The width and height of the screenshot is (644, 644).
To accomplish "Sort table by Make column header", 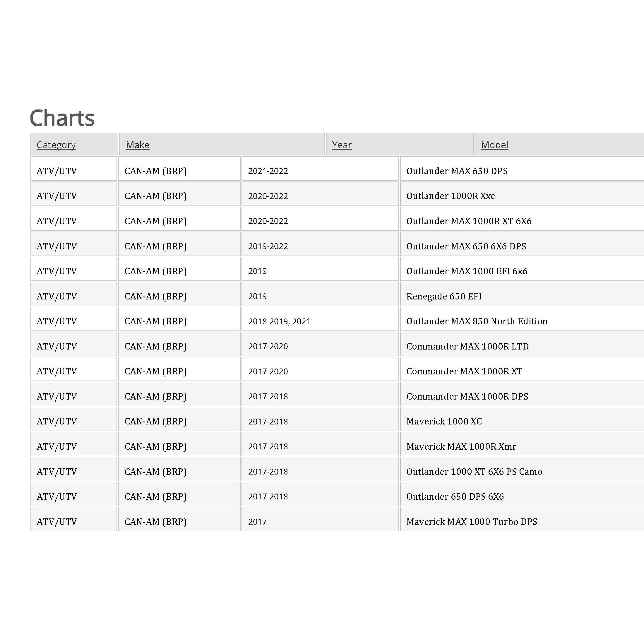I will (x=137, y=145).
